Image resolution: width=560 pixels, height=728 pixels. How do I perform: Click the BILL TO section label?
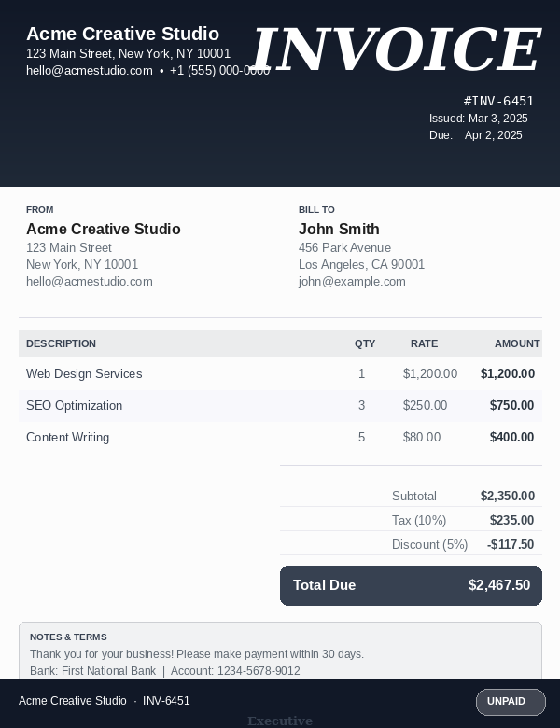316,209
